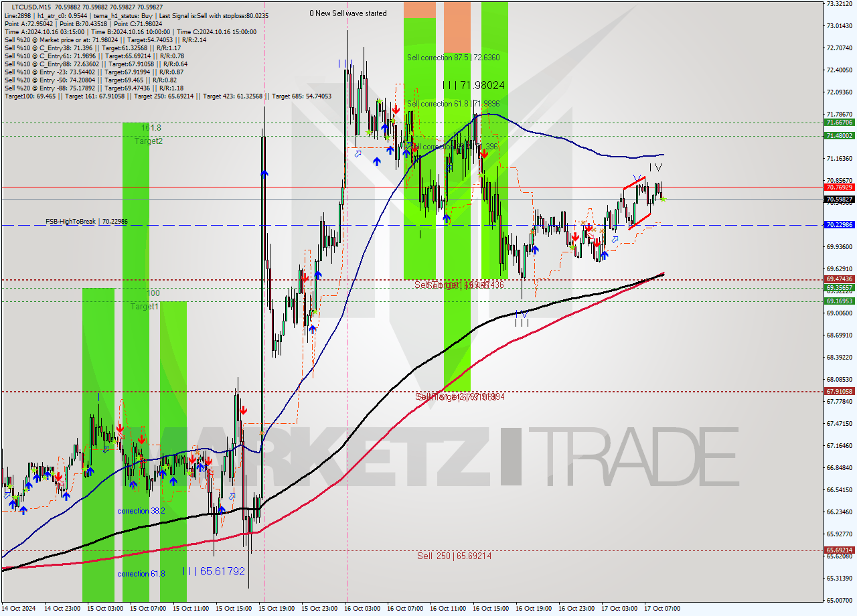
Task: Click the red 65.69214 price tag
Action: coord(840,550)
